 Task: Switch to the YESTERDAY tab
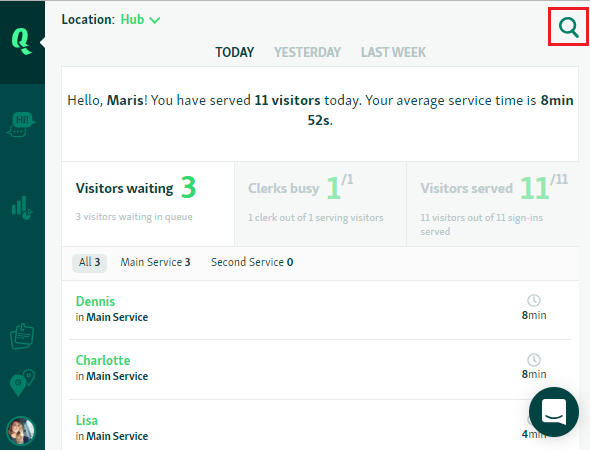tap(307, 52)
